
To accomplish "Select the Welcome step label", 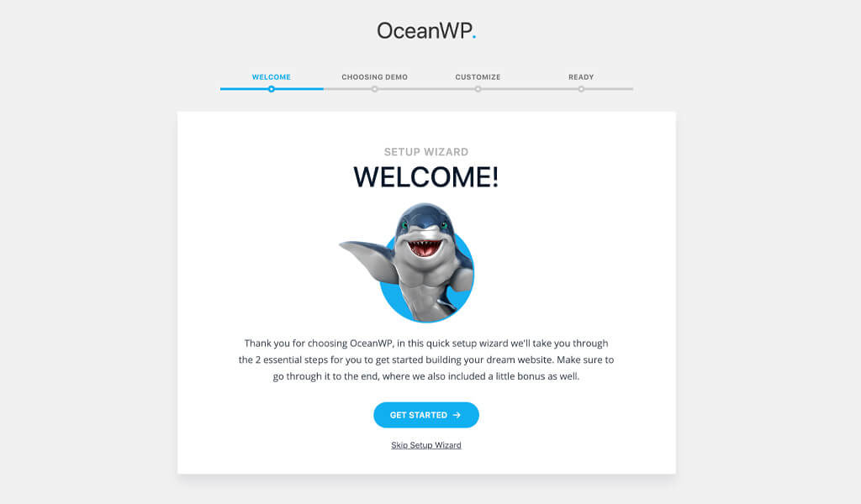I will 272,77.
